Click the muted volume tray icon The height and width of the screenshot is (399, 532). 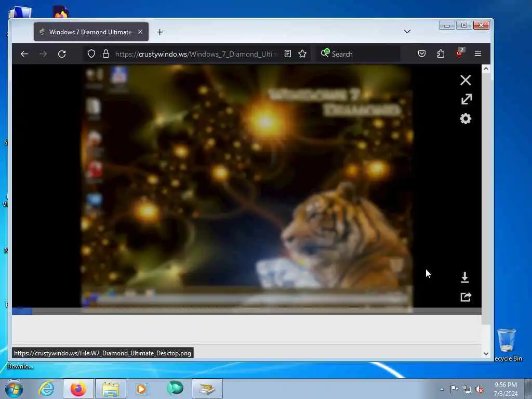click(480, 389)
